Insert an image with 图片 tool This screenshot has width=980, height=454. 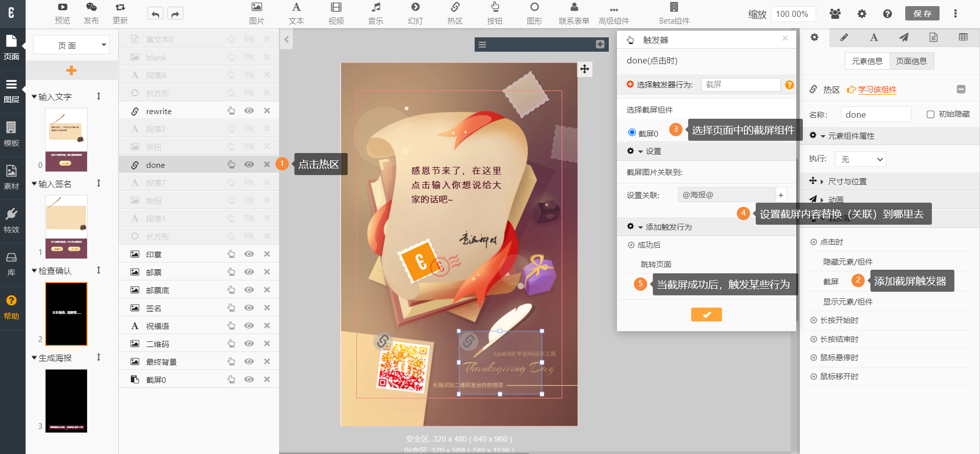point(257,13)
